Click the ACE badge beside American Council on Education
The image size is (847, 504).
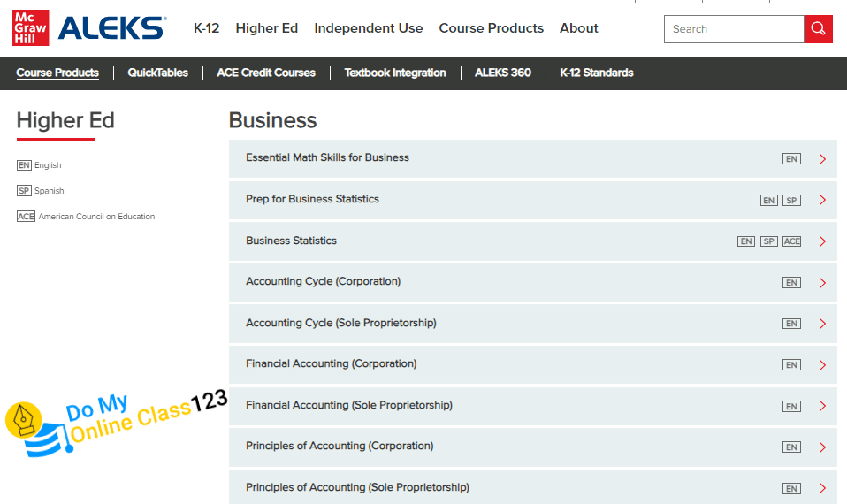coord(26,216)
